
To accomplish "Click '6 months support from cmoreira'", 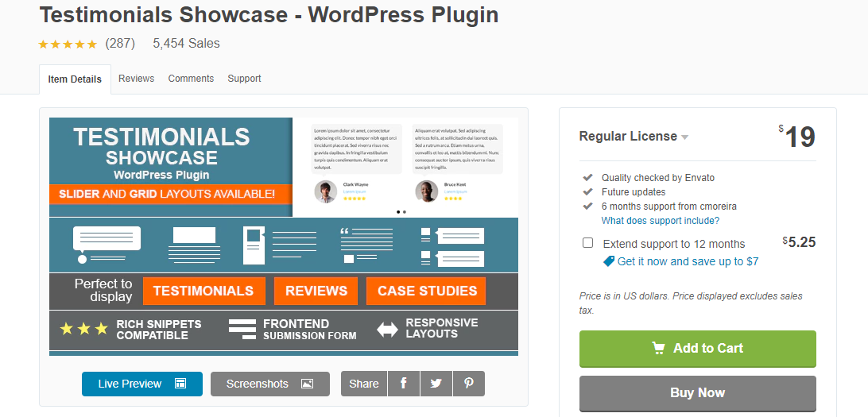I will (x=669, y=207).
